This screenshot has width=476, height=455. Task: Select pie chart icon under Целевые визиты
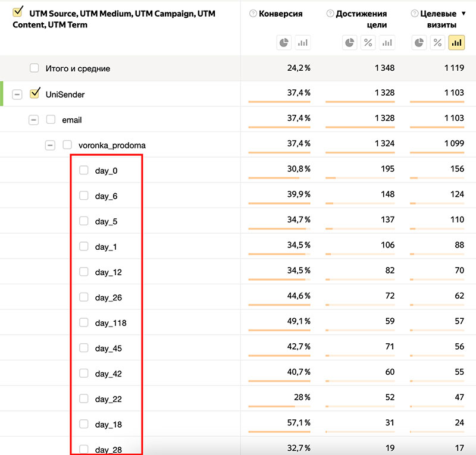point(419,42)
